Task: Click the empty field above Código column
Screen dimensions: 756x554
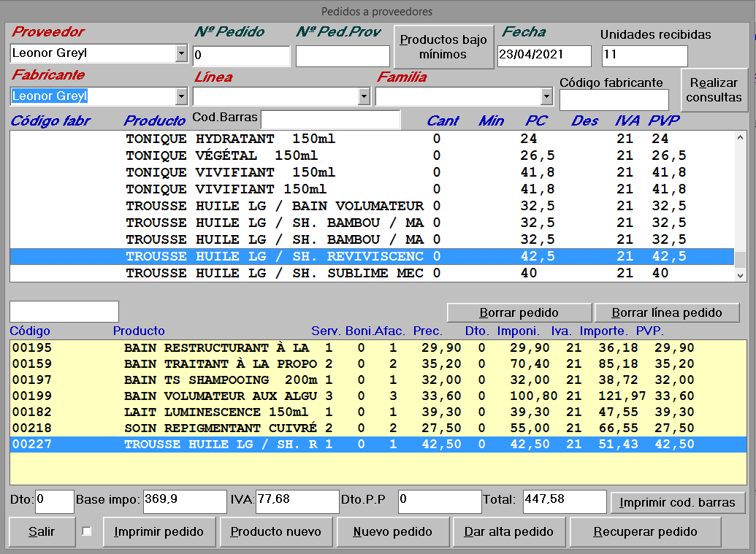Action: pyautogui.click(x=64, y=312)
